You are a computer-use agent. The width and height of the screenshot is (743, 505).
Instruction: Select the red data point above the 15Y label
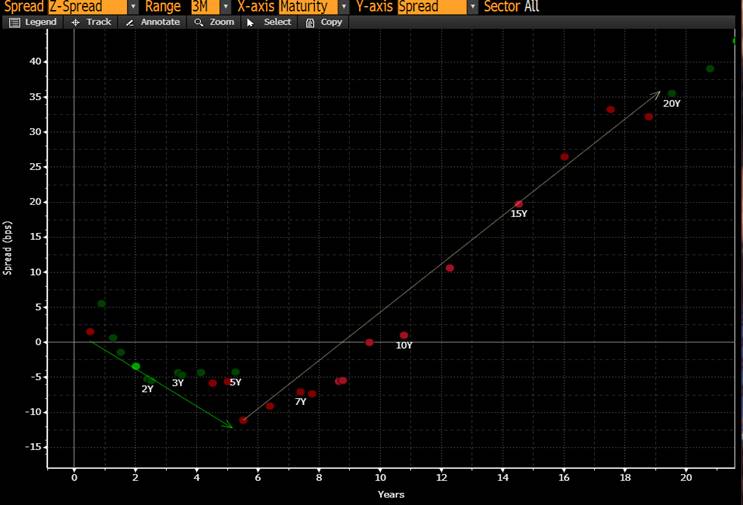point(518,204)
